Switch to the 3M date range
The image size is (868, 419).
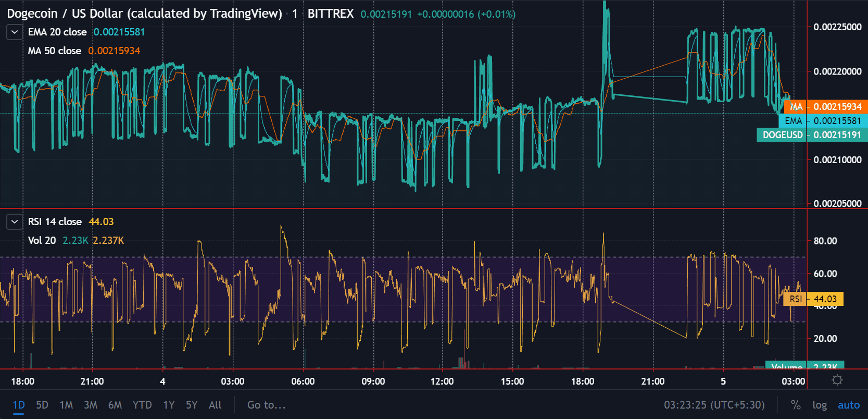click(91, 405)
